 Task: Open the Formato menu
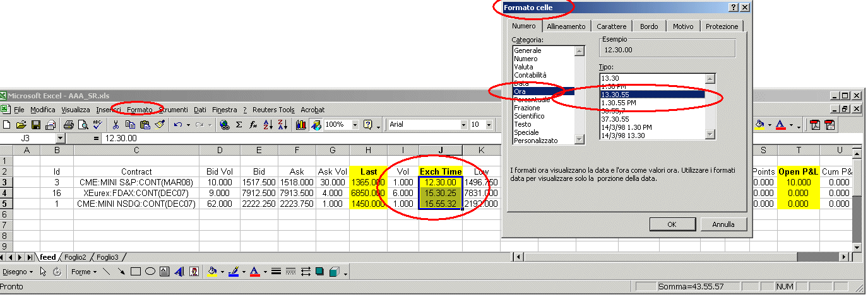(140, 110)
